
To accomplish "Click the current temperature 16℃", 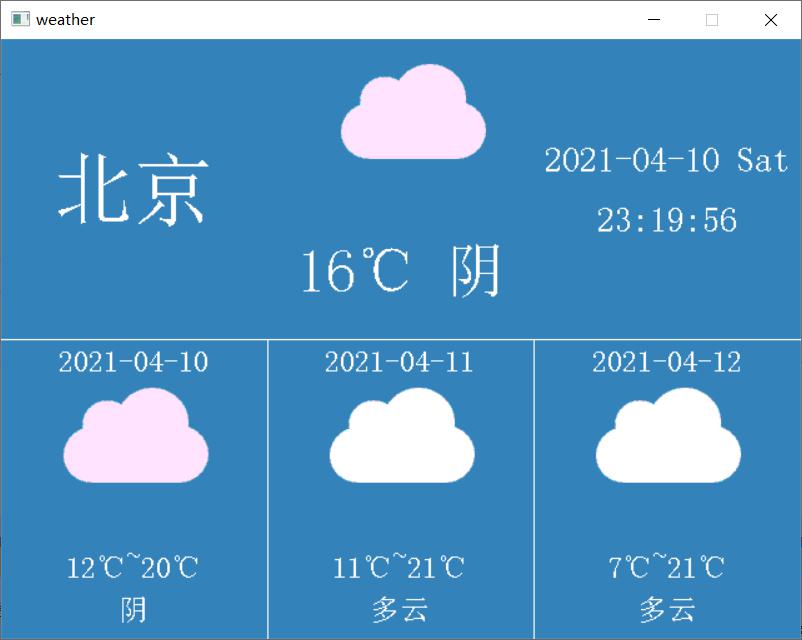I will pyautogui.click(x=355, y=270).
